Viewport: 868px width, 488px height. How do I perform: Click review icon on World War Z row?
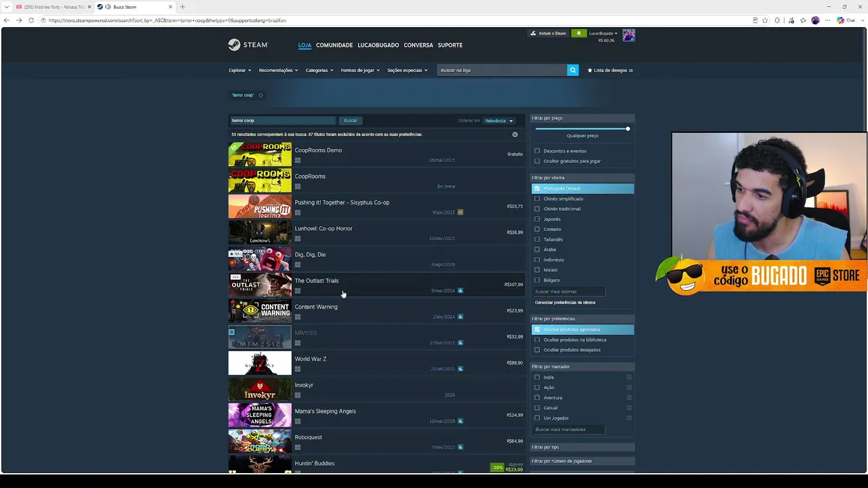[x=460, y=369]
